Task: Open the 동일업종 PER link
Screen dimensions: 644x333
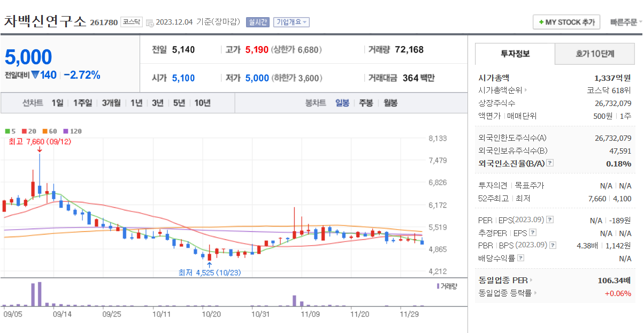Action: tap(505, 280)
